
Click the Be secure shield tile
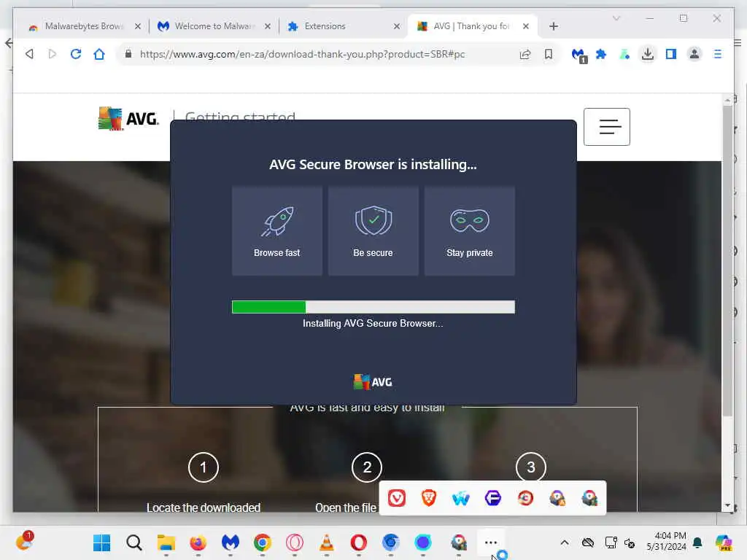[373, 231]
